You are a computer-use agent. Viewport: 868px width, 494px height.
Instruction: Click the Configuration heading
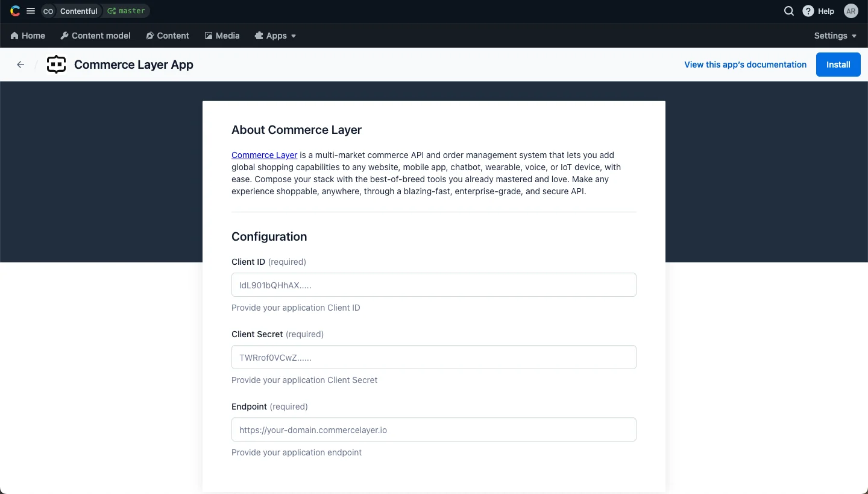coord(269,236)
